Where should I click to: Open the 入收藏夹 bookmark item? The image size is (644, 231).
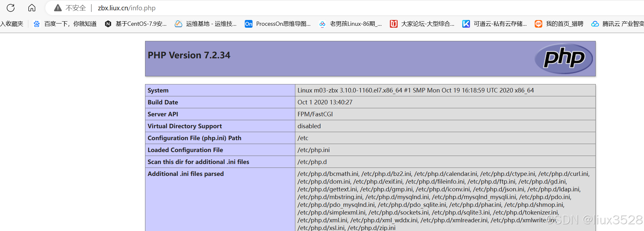click(12, 24)
